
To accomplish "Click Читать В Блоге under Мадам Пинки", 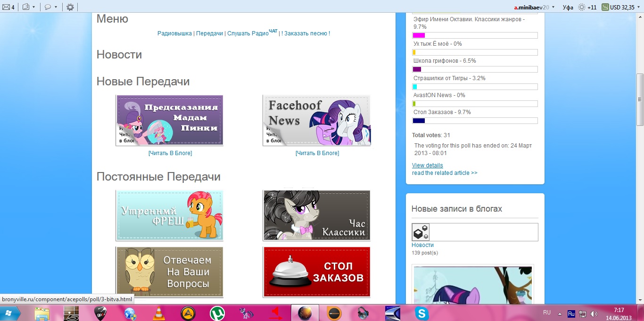I will click(170, 153).
